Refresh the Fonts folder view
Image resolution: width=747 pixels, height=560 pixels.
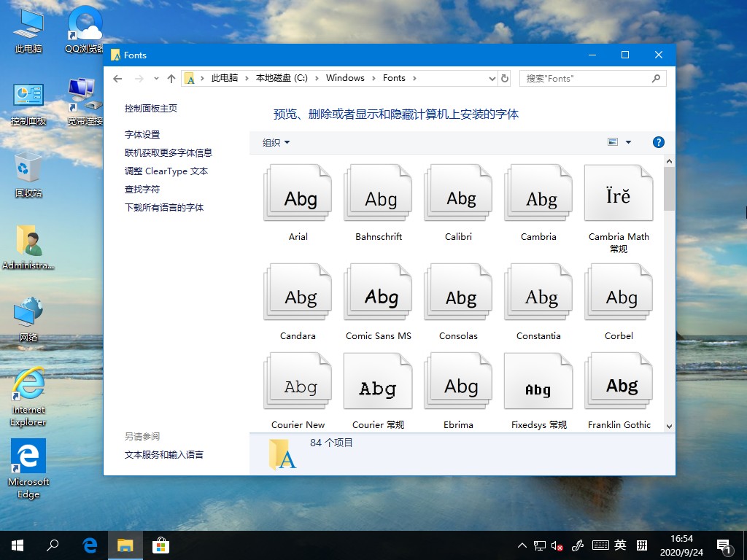click(x=505, y=78)
